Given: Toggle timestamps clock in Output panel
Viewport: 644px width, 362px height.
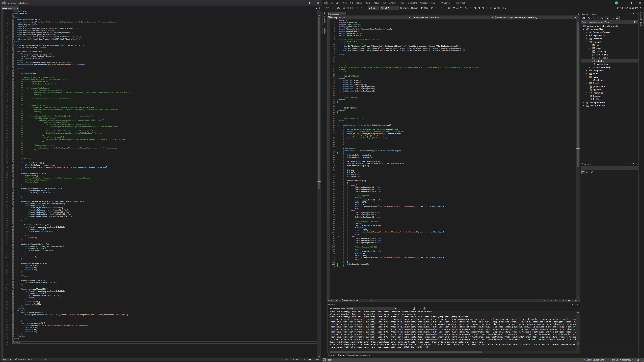Looking at the screenshot, I should click(424, 309).
